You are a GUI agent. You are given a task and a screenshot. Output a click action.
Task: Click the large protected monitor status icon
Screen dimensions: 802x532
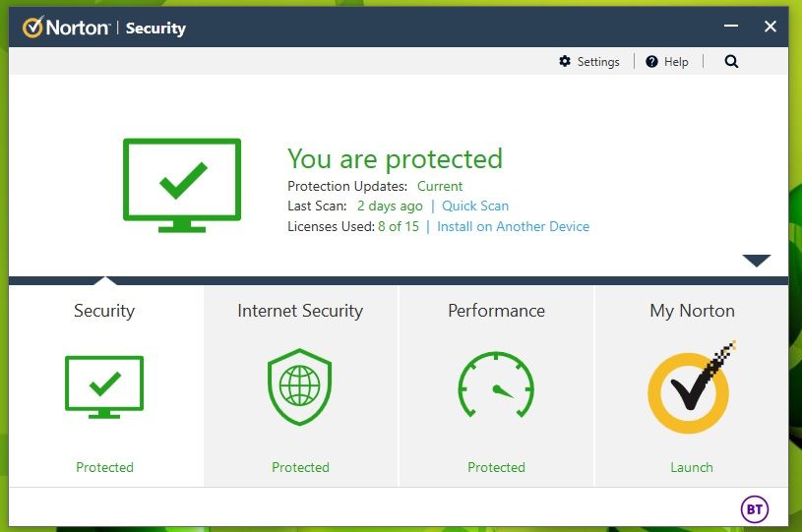(x=182, y=184)
